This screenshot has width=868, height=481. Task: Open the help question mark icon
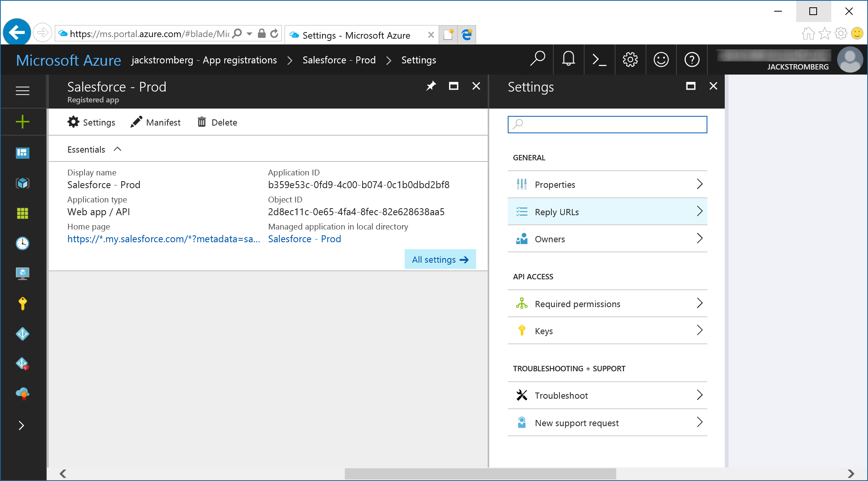(x=692, y=59)
